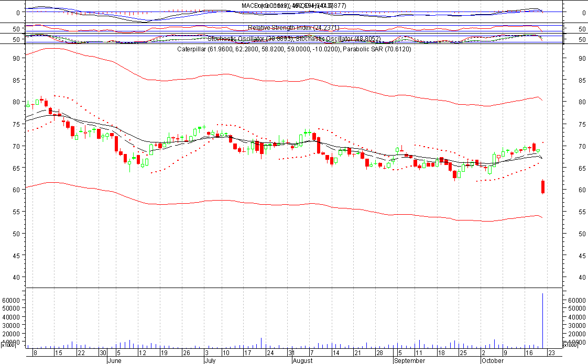Click the 90 label on the right price axis
The height and width of the screenshot is (364, 588).
click(x=582, y=59)
